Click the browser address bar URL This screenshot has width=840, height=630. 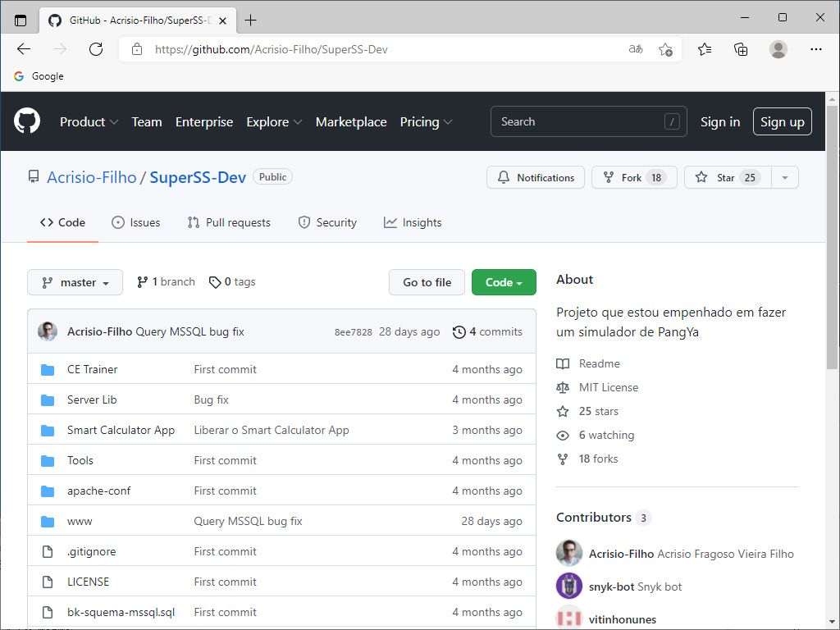(x=271, y=49)
